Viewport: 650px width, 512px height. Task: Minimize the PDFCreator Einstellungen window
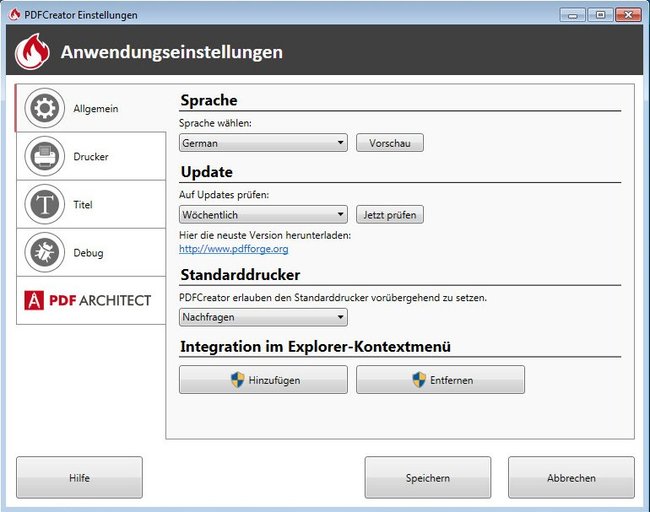pyautogui.click(x=572, y=15)
